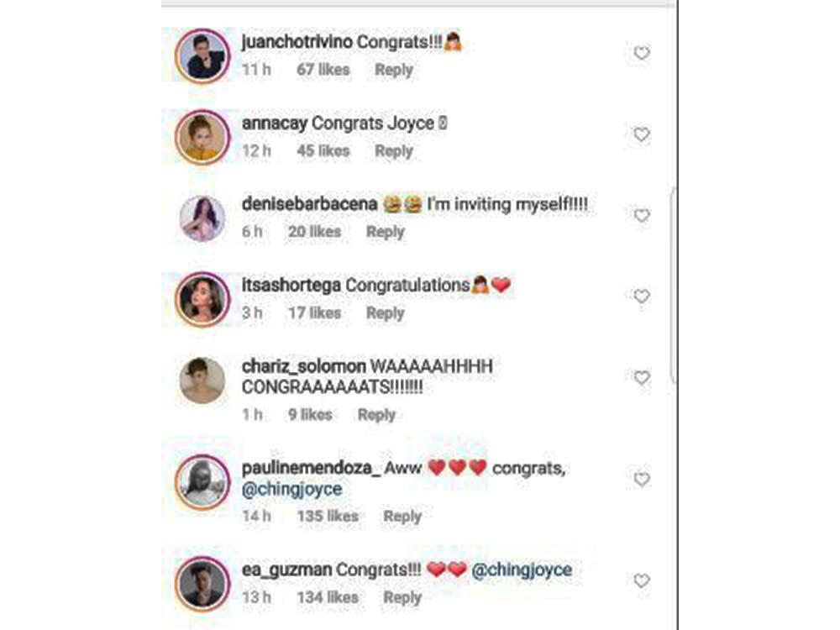This screenshot has width=840, height=630.
Task: Click the comments scrollbar thumb
Action: (x=674, y=285)
